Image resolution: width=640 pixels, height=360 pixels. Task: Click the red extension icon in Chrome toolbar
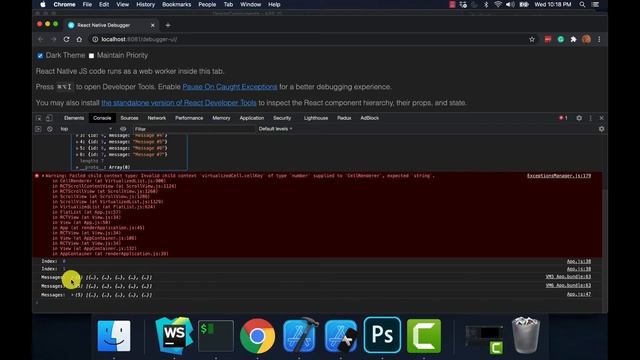pyautogui.click(x=548, y=40)
